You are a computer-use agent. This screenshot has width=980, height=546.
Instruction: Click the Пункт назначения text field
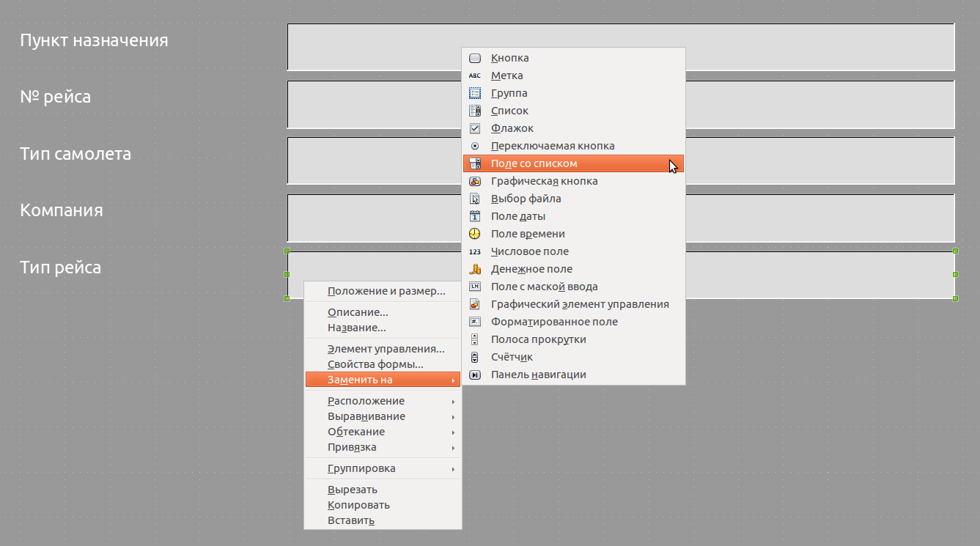click(621, 47)
